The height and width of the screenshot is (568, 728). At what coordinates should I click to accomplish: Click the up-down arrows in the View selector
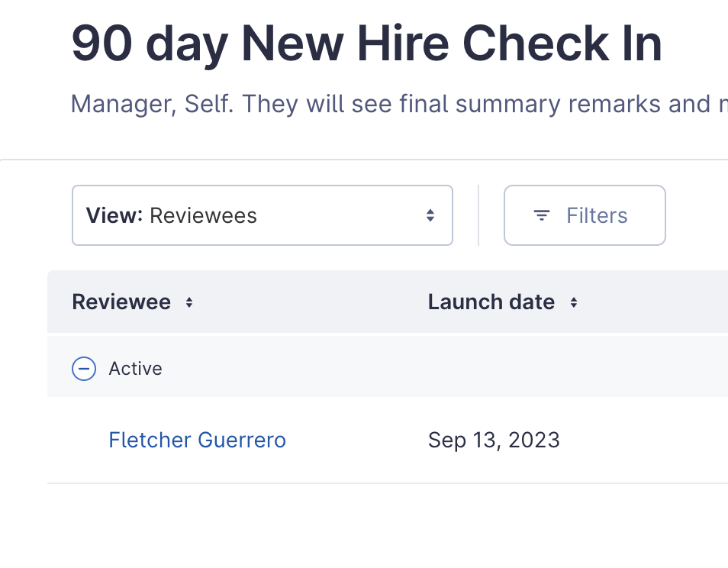pos(430,215)
